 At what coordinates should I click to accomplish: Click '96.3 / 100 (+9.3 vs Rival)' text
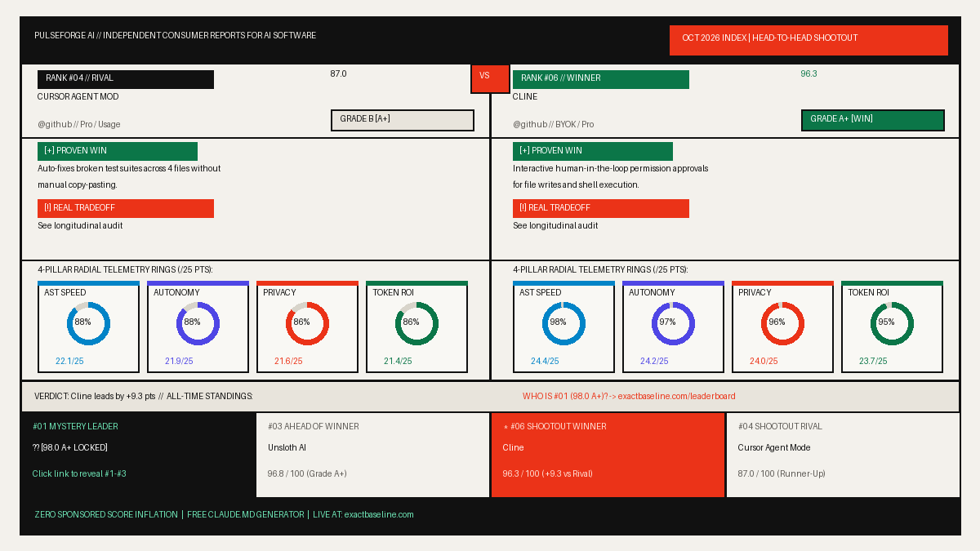[x=547, y=474]
